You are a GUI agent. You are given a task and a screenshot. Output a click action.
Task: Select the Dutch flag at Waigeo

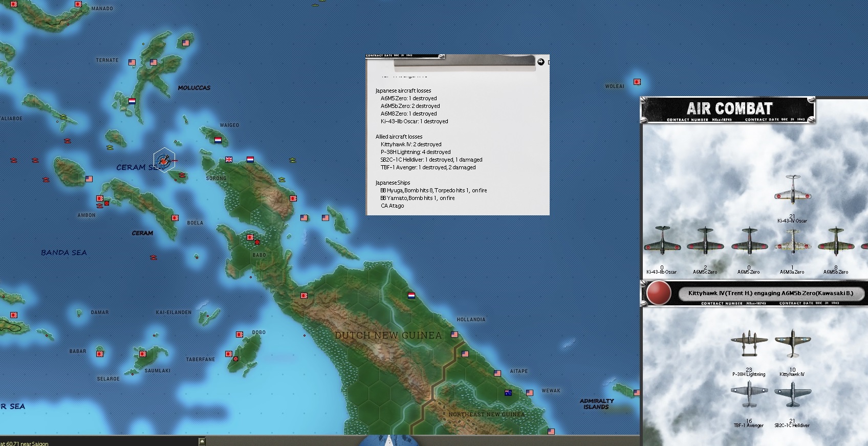coord(218,140)
